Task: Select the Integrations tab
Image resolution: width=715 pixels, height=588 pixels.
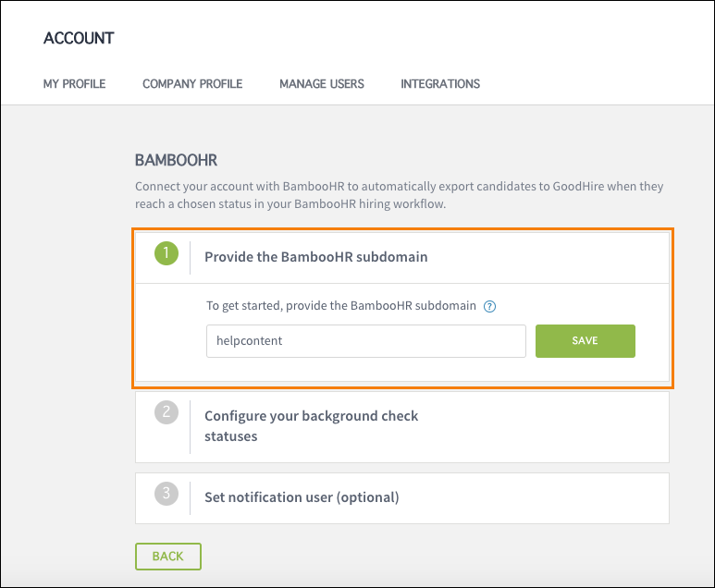Action: coord(440,84)
